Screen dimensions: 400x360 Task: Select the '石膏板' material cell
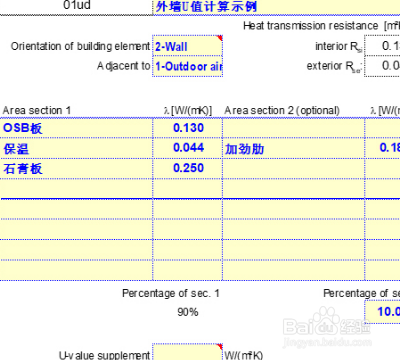click(x=76, y=169)
